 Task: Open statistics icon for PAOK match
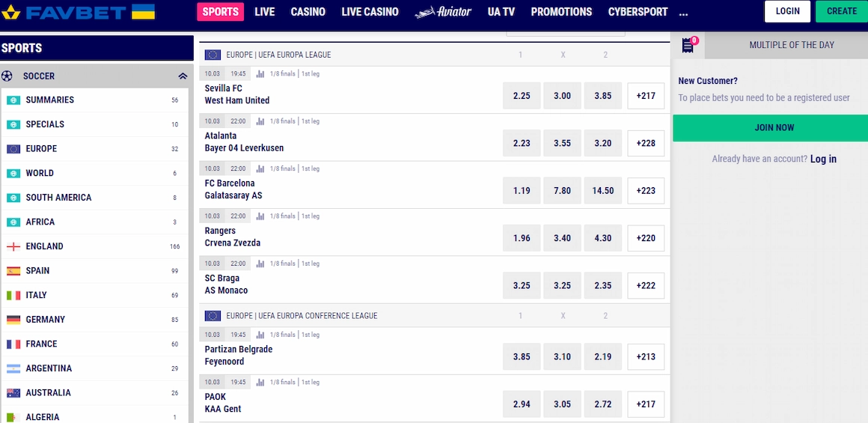[260, 383]
